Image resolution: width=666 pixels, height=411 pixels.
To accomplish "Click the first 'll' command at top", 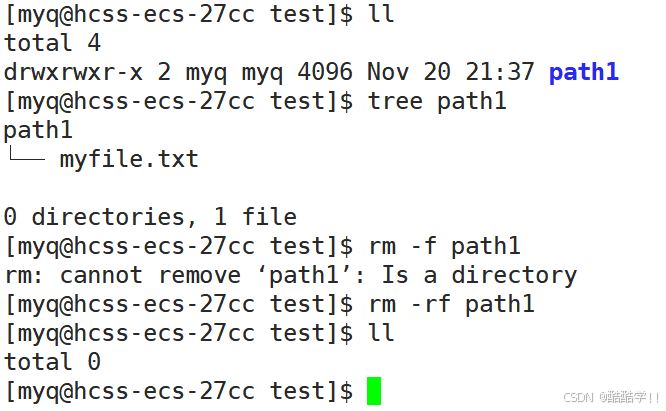I will point(381,14).
